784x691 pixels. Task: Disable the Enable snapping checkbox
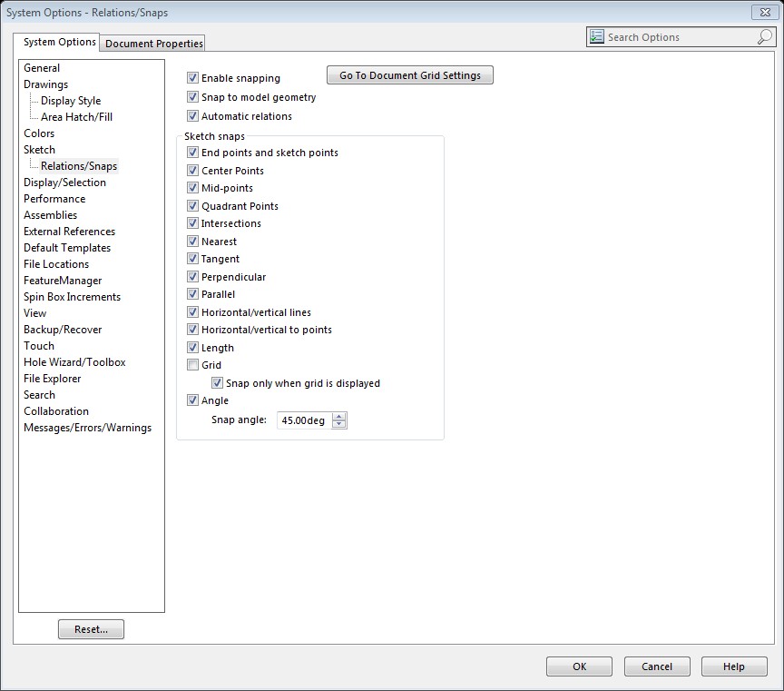tap(192, 78)
